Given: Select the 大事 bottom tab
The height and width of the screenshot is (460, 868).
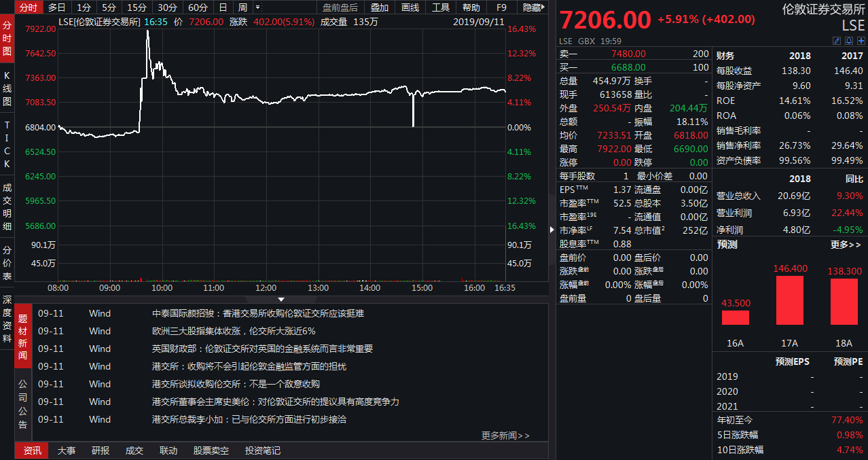Looking at the screenshot, I should 66,450.
